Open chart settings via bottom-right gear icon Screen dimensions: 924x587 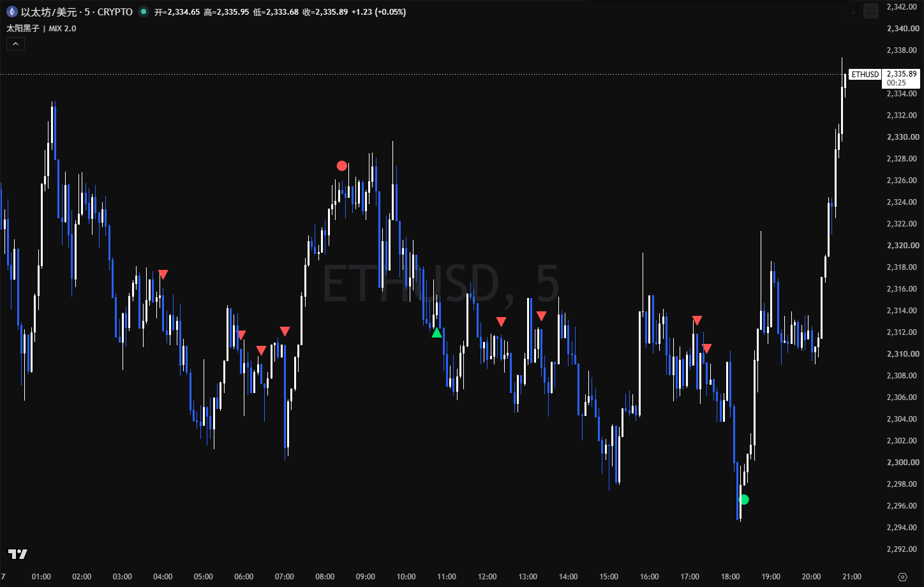pos(902,577)
